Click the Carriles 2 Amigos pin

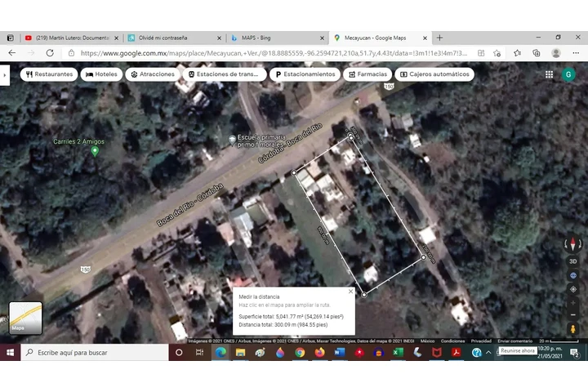point(95,151)
